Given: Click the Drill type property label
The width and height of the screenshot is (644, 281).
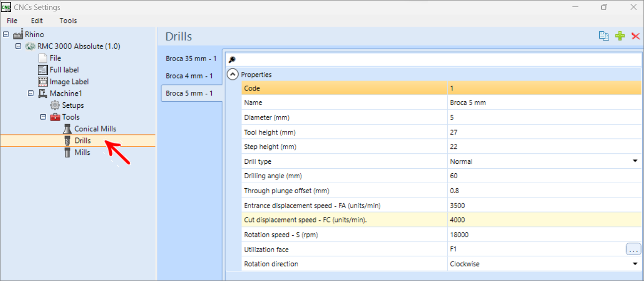Looking at the screenshot, I should click(x=257, y=161).
